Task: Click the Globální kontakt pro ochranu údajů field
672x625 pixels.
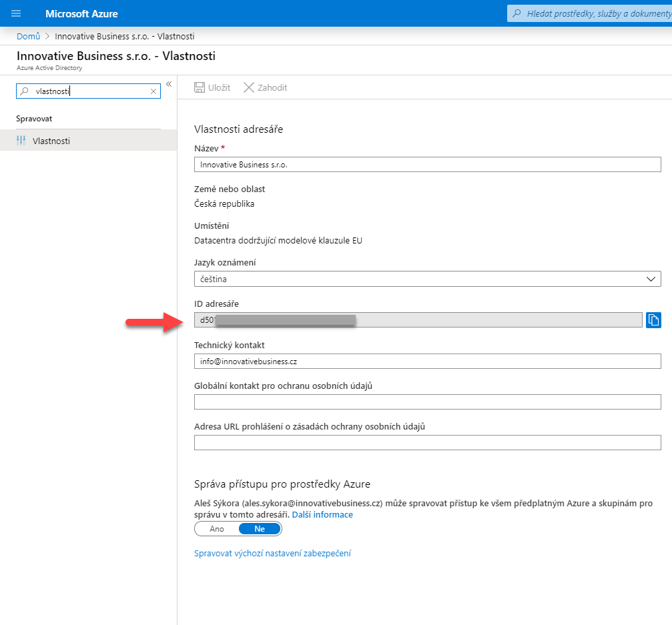Action: [427, 402]
